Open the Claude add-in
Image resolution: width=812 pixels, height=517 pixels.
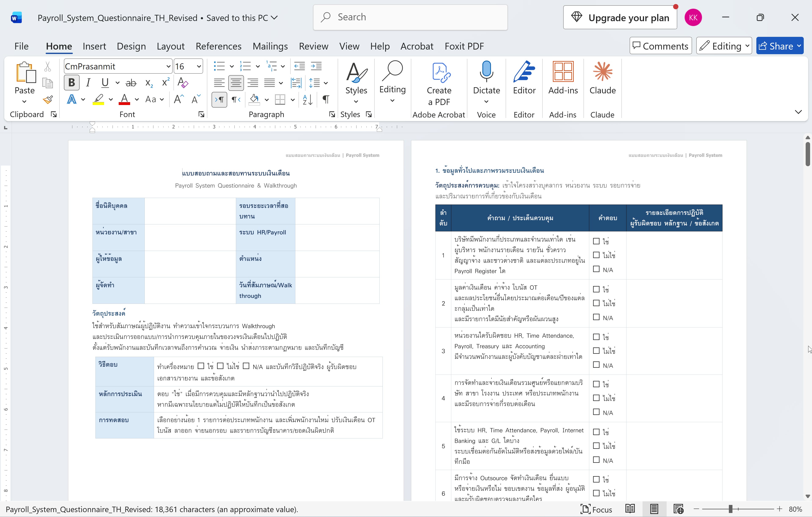(602, 78)
